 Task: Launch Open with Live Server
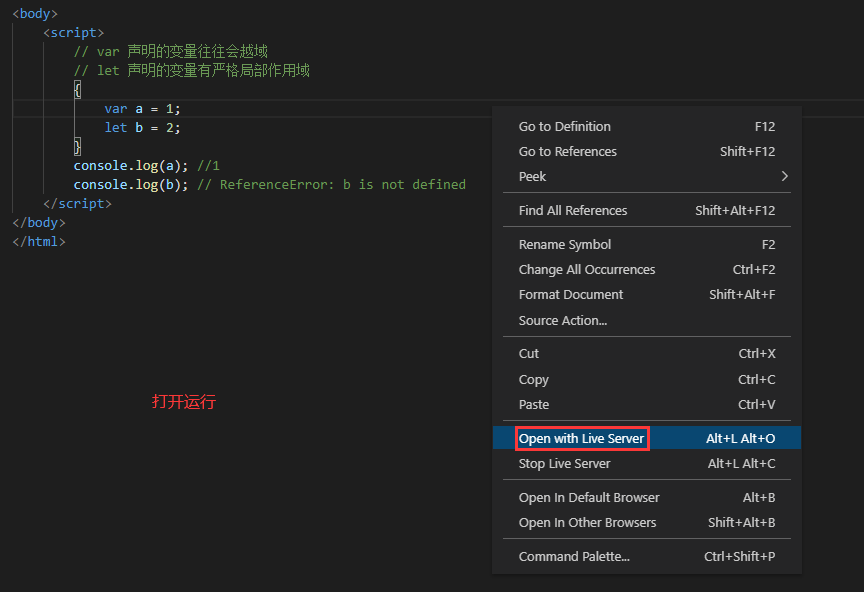tap(646, 438)
